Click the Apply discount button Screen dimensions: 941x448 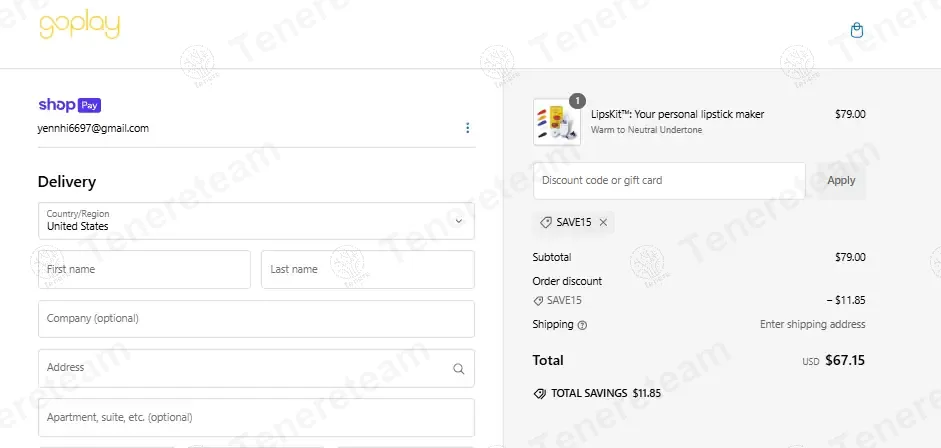pos(841,181)
